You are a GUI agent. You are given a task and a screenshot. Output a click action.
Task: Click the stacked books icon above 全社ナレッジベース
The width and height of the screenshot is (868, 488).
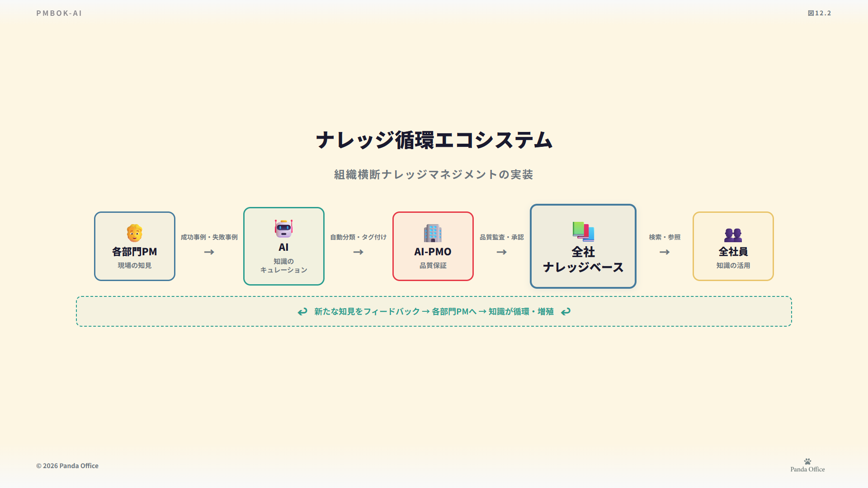tap(583, 231)
